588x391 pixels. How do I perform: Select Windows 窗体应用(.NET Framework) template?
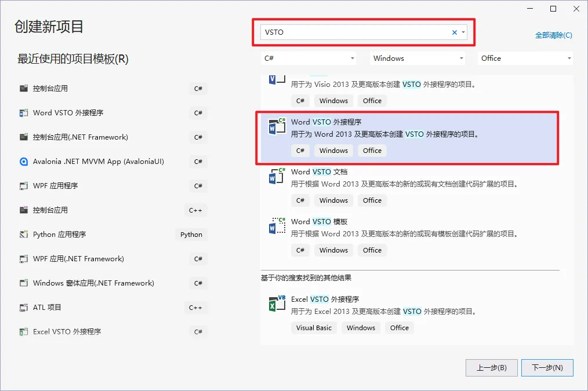(x=113, y=283)
